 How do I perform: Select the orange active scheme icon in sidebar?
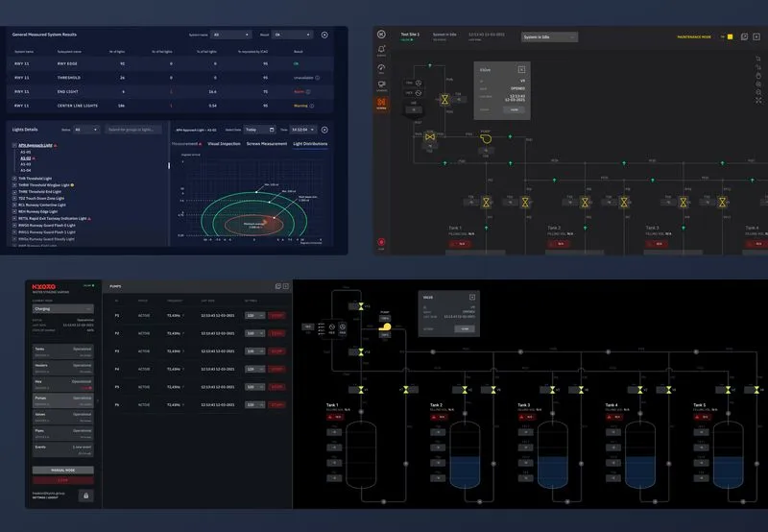[381, 103]
